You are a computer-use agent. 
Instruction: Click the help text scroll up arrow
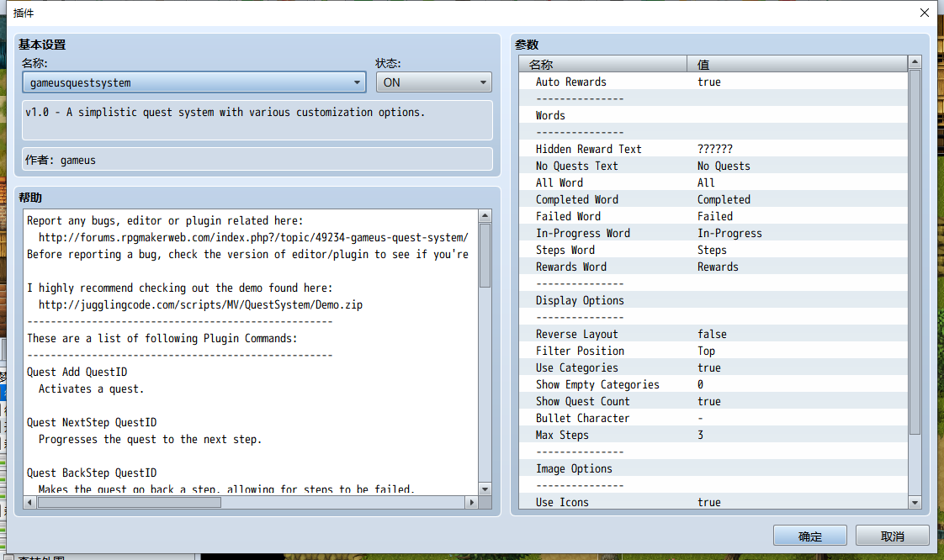click(x=485, y=216)
